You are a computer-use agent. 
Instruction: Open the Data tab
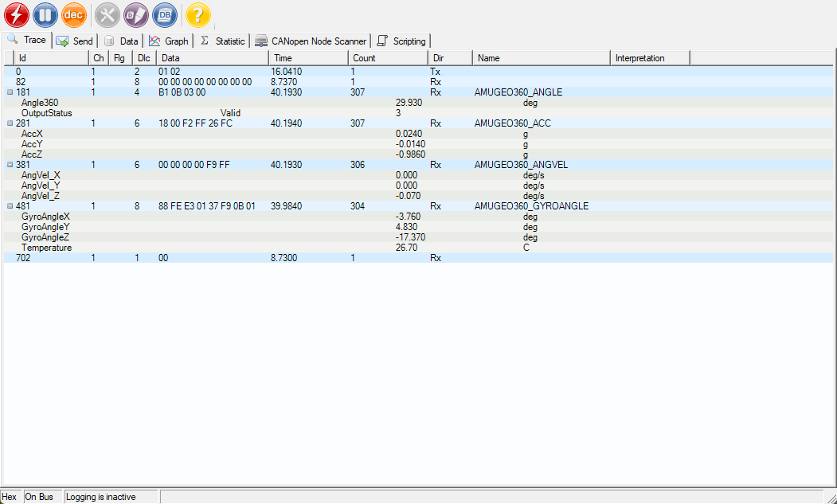pyautogui.click(x=121, y=41)
